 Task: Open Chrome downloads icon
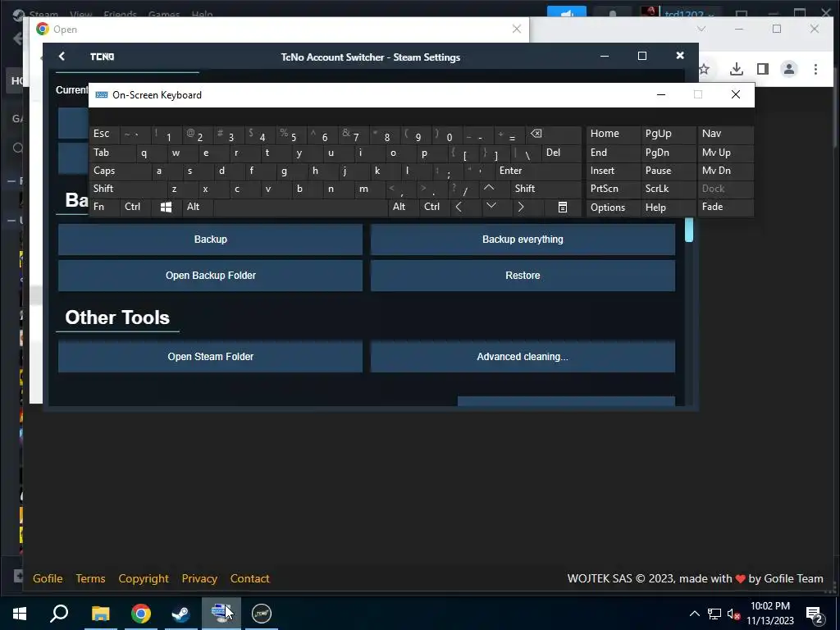point(737,69)
